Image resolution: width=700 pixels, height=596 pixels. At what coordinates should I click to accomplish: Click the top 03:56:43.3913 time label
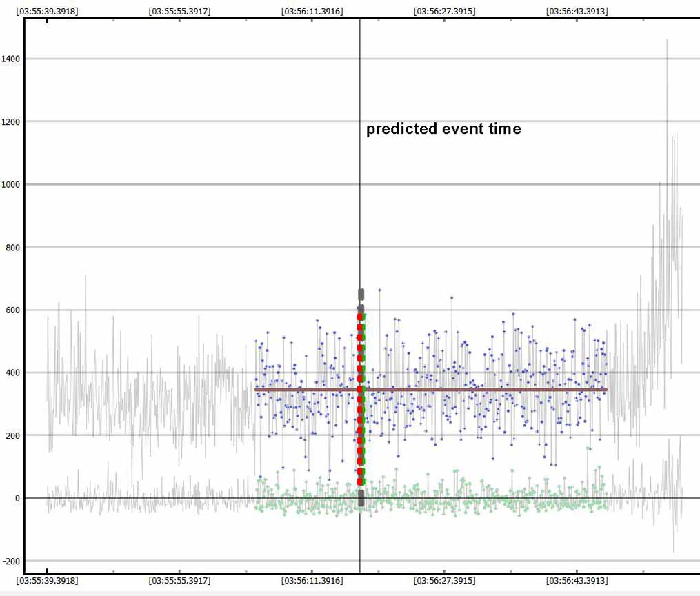(577, 11)
